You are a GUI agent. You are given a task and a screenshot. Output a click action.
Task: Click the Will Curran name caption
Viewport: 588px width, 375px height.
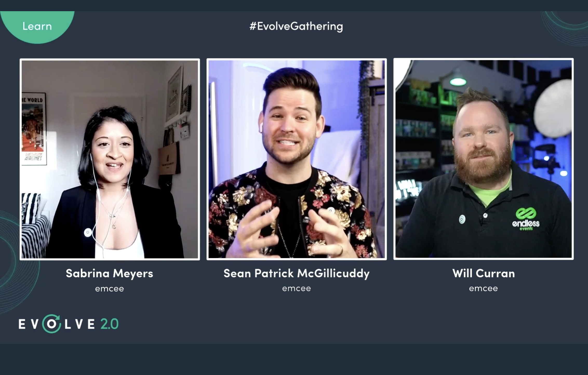484,273
